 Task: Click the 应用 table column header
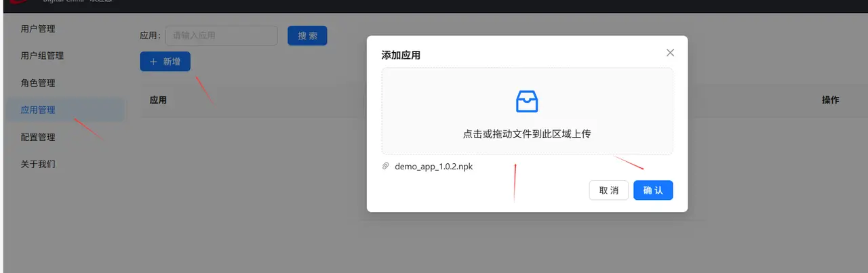pos(158,100)
